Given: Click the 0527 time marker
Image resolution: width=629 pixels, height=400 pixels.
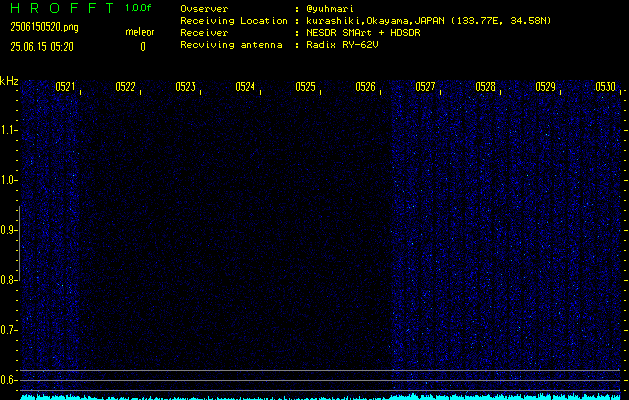Looking at the screenshot, I should (x=425, y=87).
